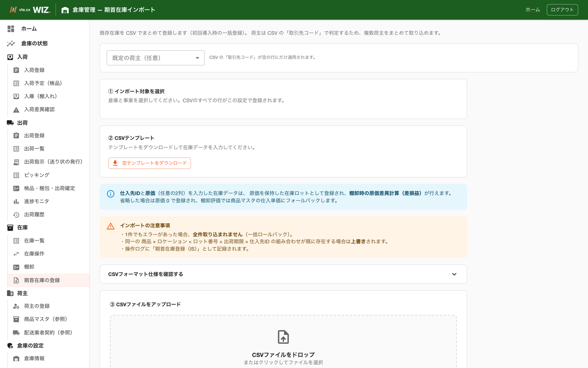
Task: Click the 検品・梱包・出荷確定 check icon
Action: (16, 188)
